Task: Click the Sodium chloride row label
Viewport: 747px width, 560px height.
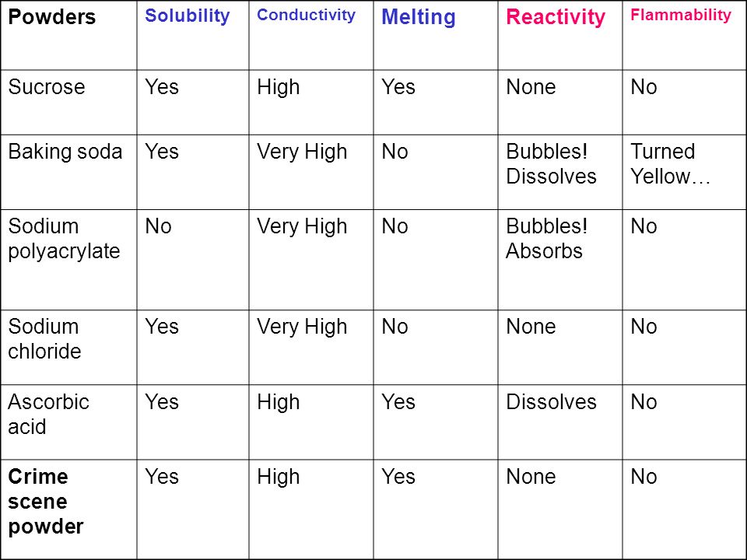Action: pyautogui.click(x=45, y=339)
